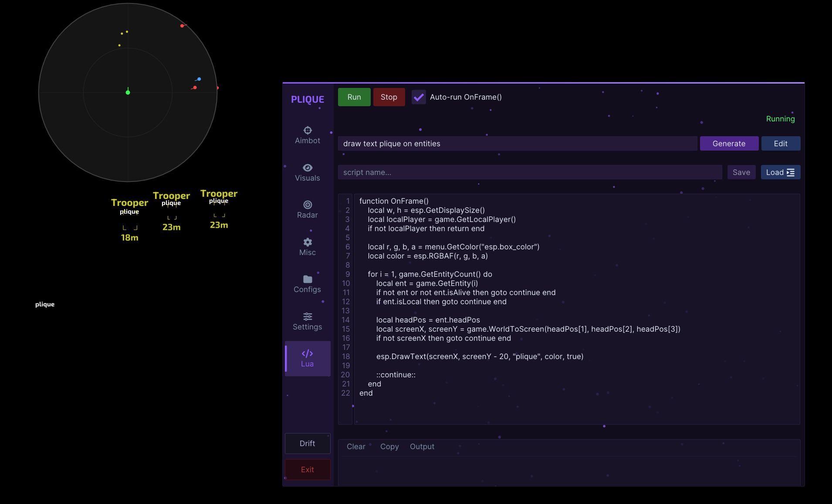Click the disabled Save button
The height and width of the screenshot is (504, 832).
coord(741,172)
